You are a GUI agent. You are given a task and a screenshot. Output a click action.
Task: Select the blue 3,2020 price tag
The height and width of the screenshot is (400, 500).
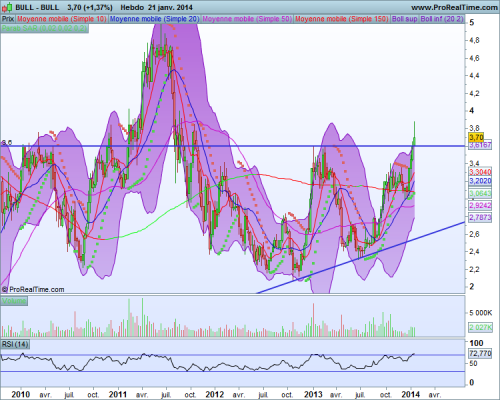(x=480, y=181)
